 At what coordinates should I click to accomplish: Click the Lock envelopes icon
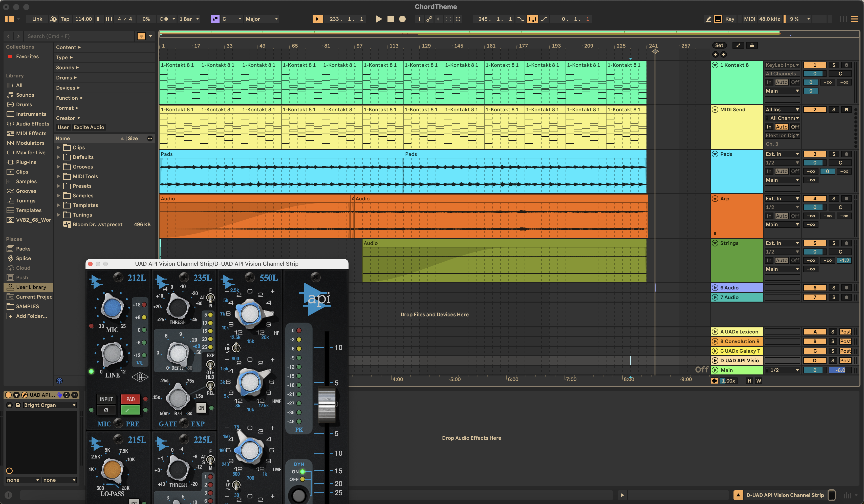tap(752, 46)
